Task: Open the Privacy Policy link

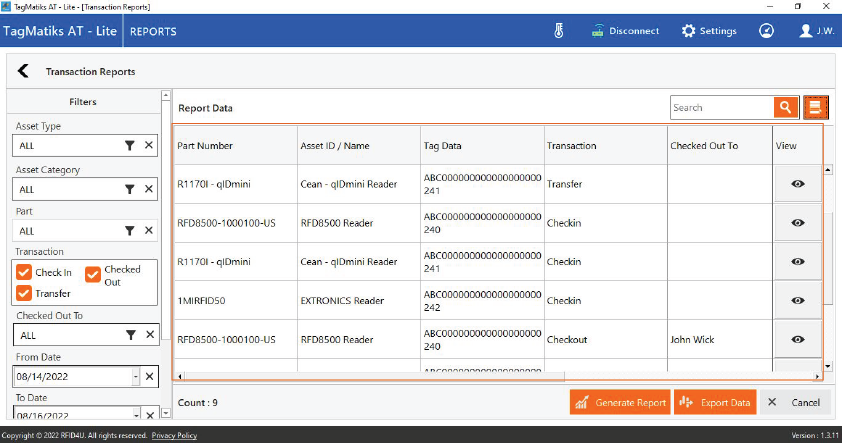Action: coord(174,436)
